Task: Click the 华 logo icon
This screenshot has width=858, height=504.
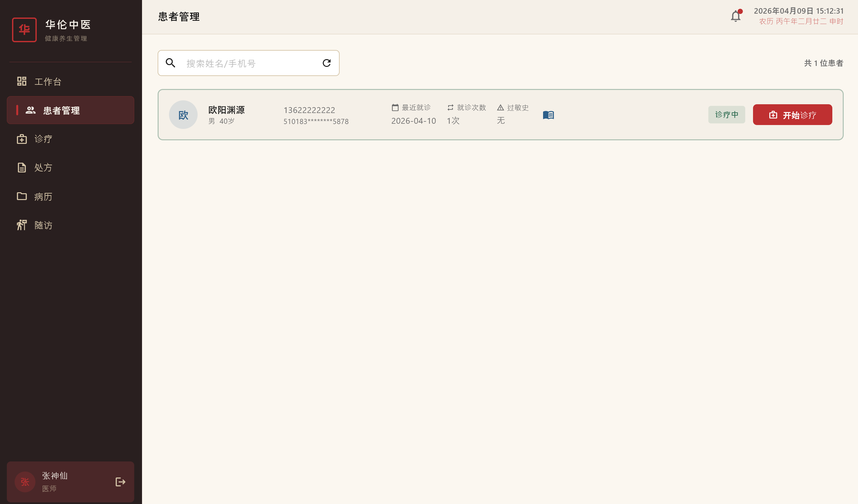Action: point(24,30)
